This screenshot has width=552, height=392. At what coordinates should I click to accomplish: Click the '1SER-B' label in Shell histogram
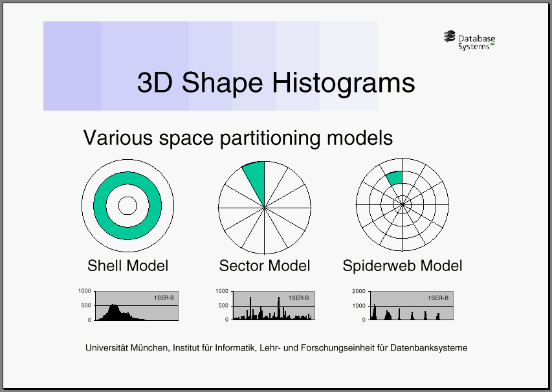pyautogui.click(x=164, y=298)
